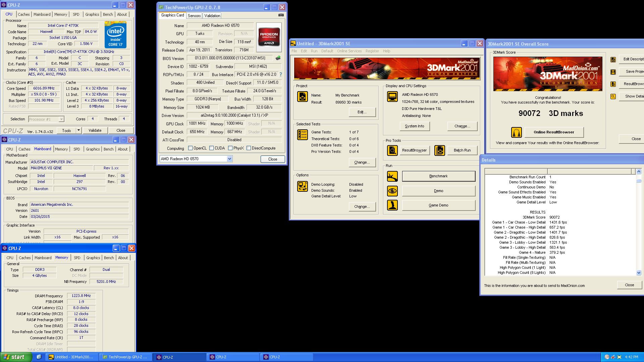644x362 pixels.
Task: Switch to Untitled 3DMark2001 taskbar item
Action: point(72,357)
